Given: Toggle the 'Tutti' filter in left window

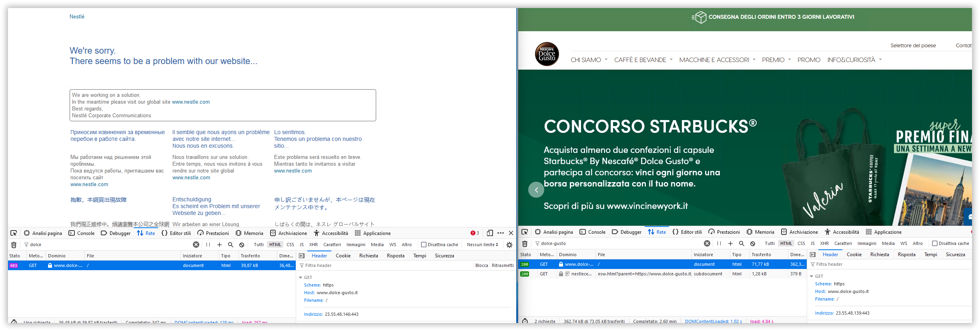Looking at the screenshot, I should (x=259, y=245).
